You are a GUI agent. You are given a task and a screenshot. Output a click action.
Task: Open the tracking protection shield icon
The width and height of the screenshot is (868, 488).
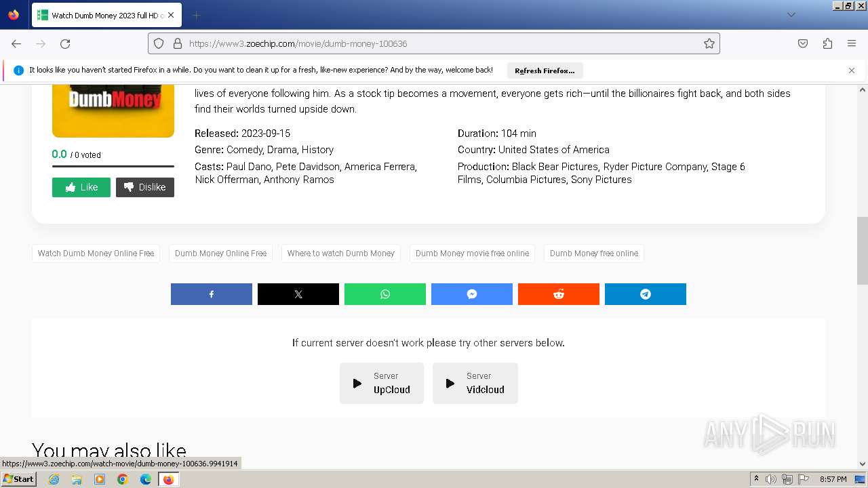coord(159,43)
